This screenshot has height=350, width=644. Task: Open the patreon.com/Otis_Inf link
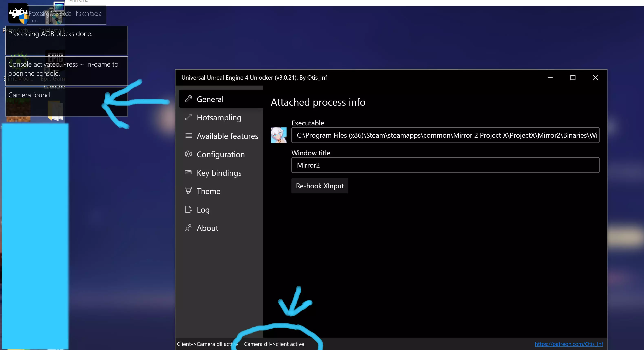click(x=569, y=344)
